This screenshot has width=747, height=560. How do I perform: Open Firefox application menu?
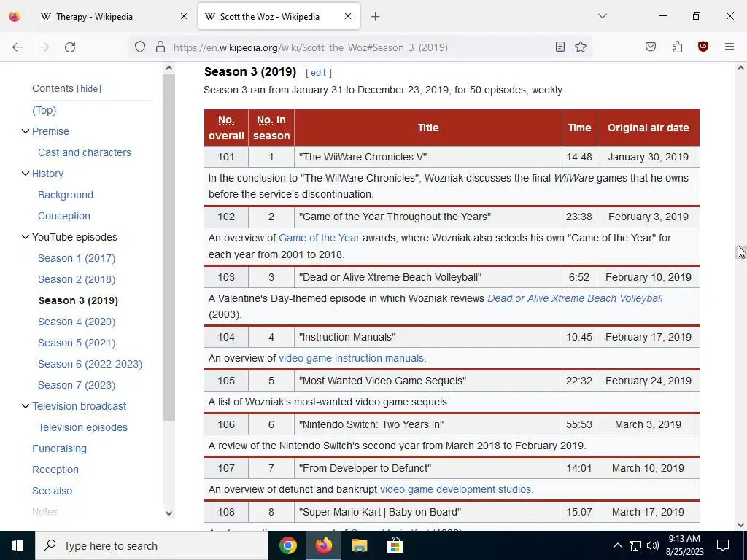[x=729, y=47]
